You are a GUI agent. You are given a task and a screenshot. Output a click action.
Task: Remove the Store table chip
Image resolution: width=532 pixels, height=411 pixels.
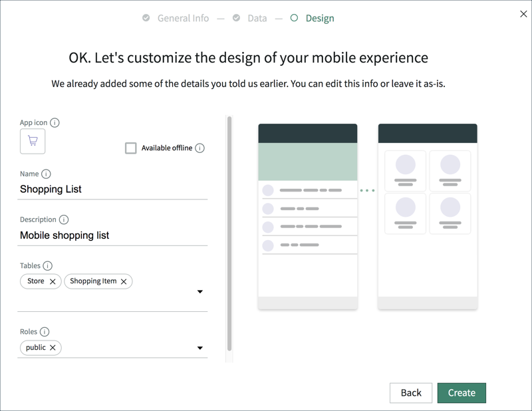coord(54,281)
